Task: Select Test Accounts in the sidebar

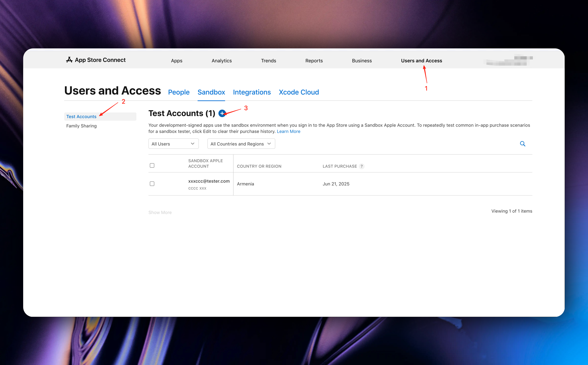Action: 81,116
